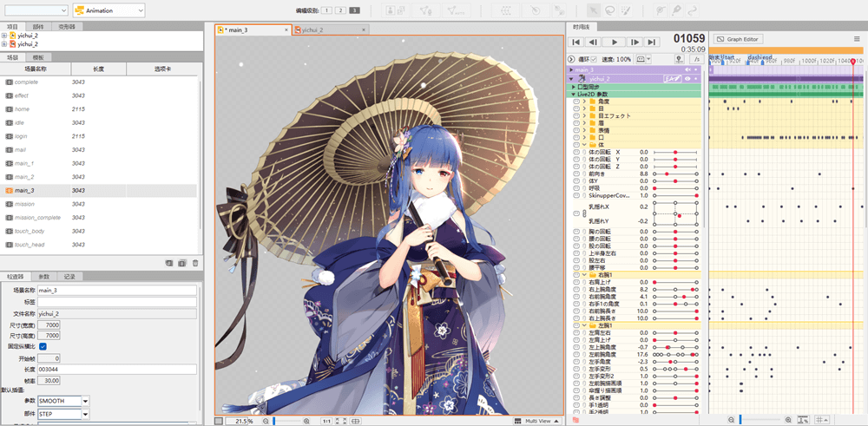Screen dimensions: 868x426
Task: Set the canvas view to 1:1
Action: (x=326, y=421)
